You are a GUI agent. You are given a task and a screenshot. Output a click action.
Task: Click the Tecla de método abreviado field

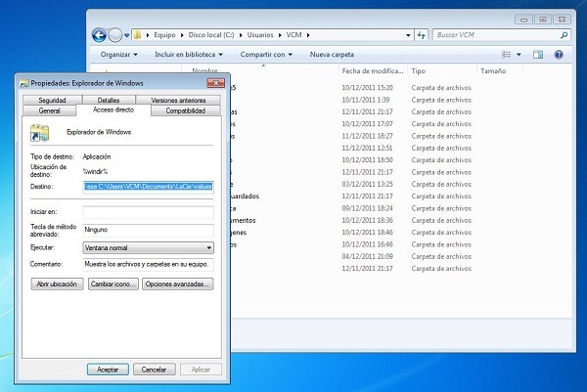[149, 230]
